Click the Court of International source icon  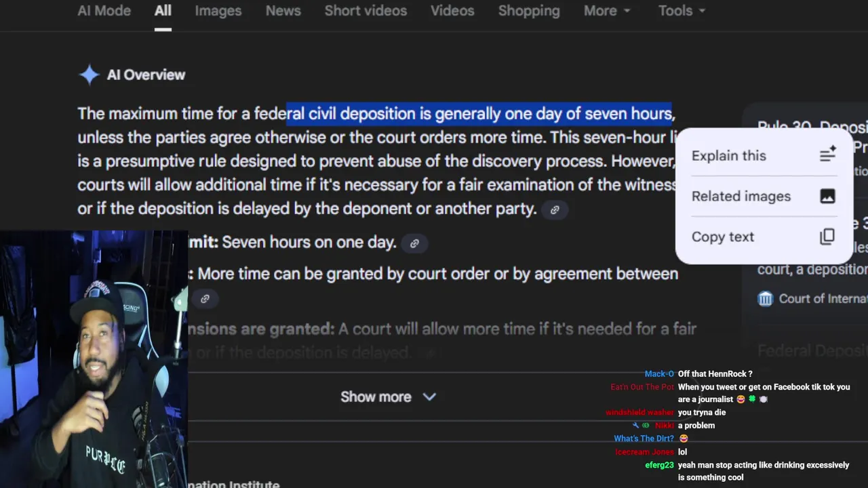[x=765, y=299]
